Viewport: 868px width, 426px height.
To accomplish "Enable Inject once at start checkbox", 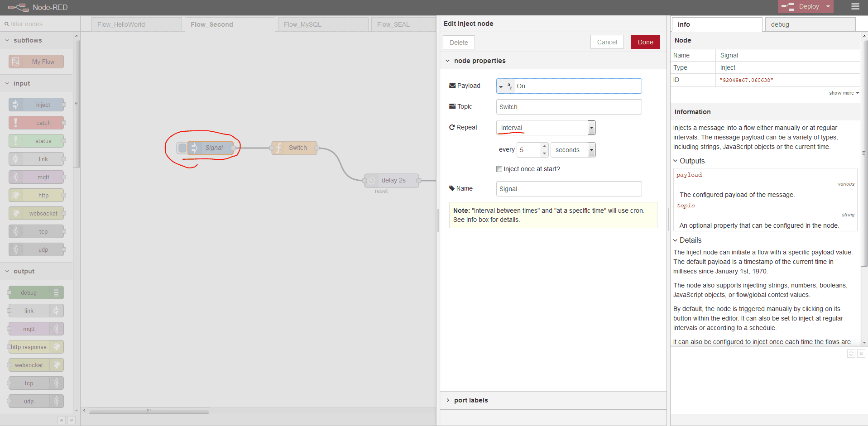I will [499, 169].
